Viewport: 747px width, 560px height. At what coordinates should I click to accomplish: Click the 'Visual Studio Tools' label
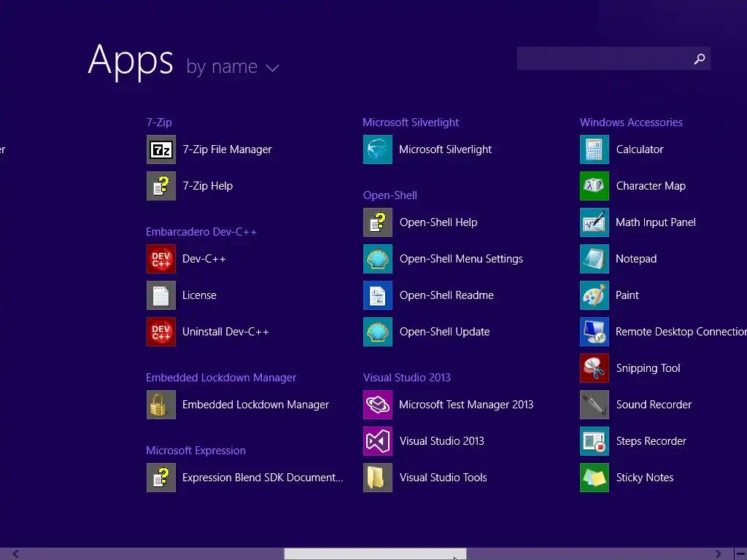point(443,478)
